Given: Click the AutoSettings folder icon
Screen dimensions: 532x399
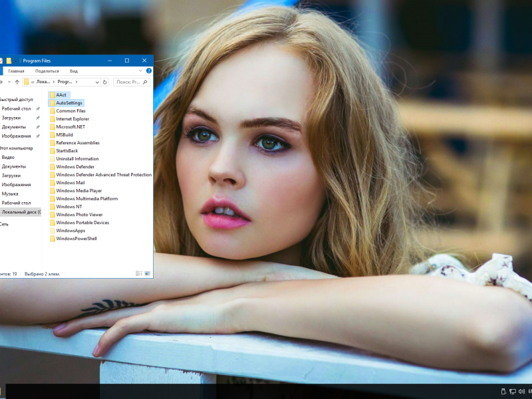Looking at the screenshot, I should [x=53, y=103].
